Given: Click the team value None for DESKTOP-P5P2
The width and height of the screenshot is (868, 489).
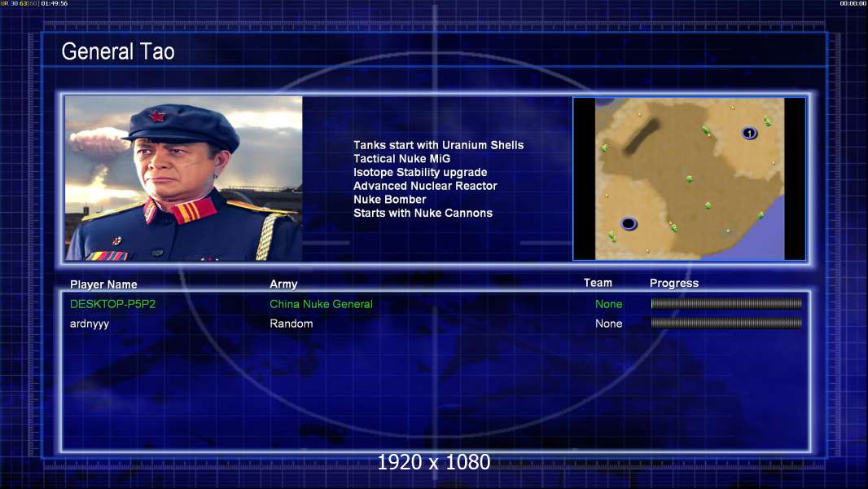Looking at the screenshot, I should pos(608,304).
